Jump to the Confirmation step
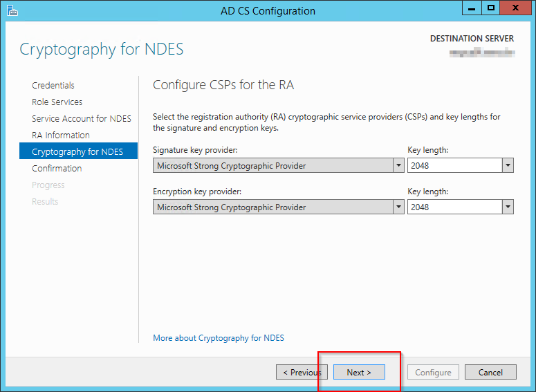536x392 pixels. (57, 168)
